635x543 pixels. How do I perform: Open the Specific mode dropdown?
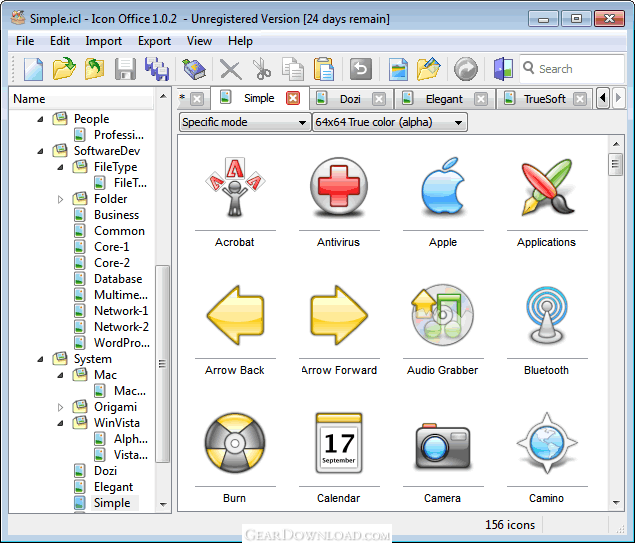coord(244,122)
